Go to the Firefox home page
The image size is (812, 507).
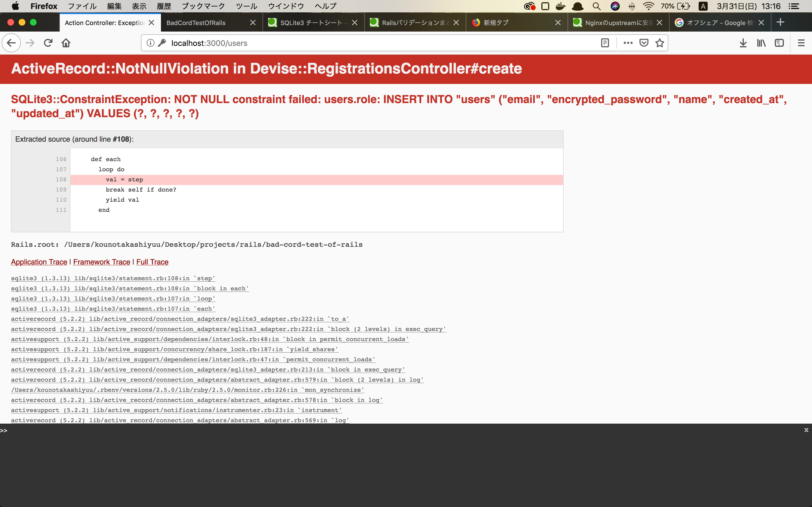pyautogui.click(x=66, y=43)
